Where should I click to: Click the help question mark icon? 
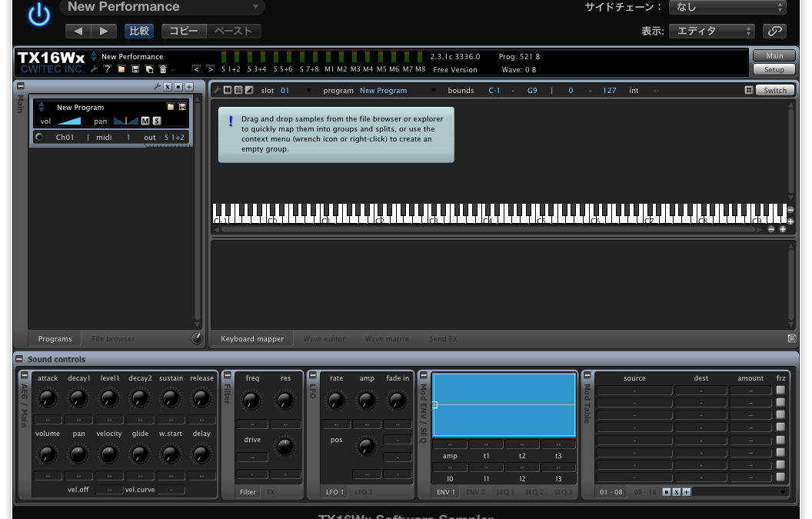[x=108, y=69]
